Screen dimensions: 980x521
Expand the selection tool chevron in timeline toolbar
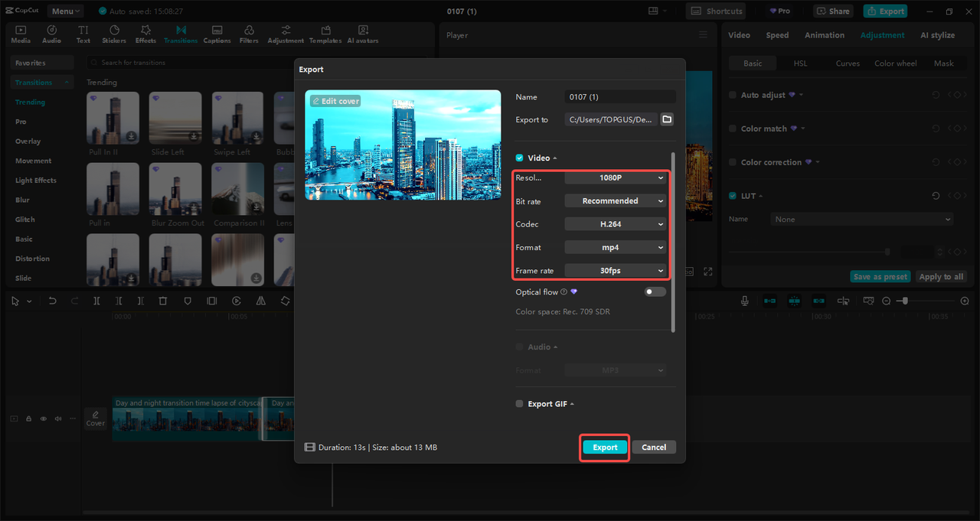(29, 301)
